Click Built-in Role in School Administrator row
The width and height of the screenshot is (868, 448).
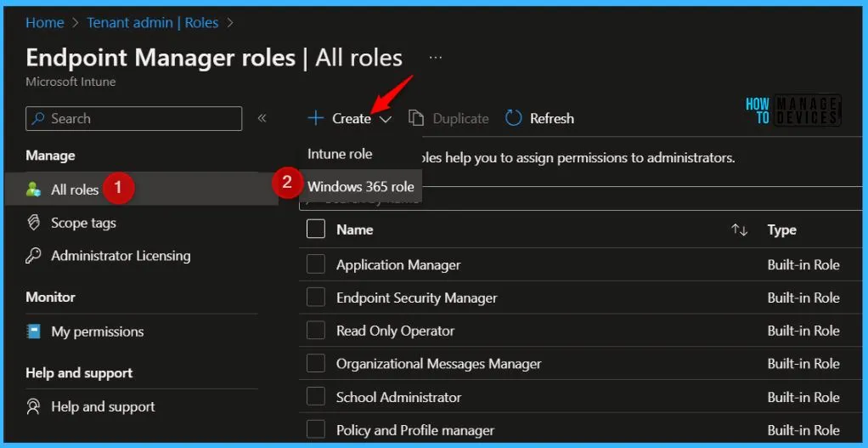[x=803, y=397]
